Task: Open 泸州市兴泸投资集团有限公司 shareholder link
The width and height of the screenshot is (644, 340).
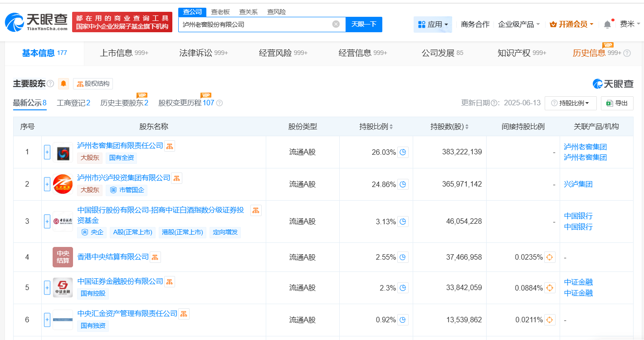Action: [124, 178]
